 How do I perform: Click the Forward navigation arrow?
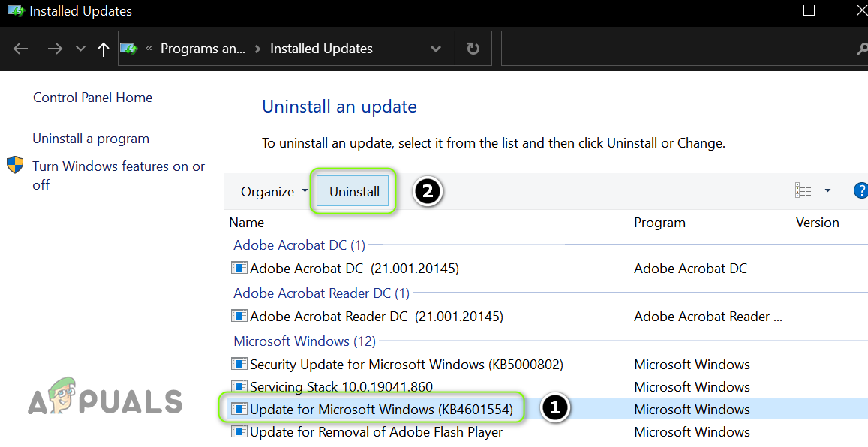tap(55, 49)
